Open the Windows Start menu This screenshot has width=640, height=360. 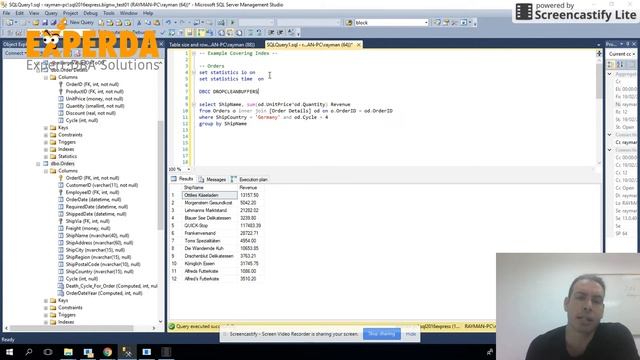[x=9, y=352]
